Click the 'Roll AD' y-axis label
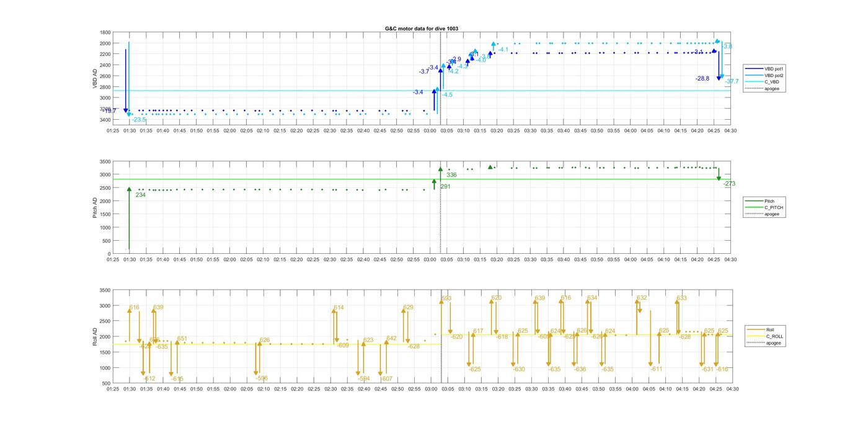 (x=95, y=336)
